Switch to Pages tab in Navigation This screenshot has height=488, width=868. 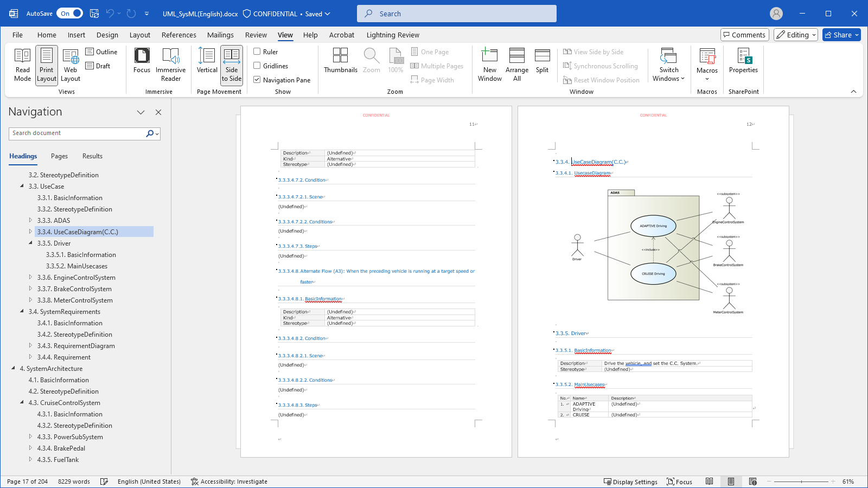tap(59, 156)
